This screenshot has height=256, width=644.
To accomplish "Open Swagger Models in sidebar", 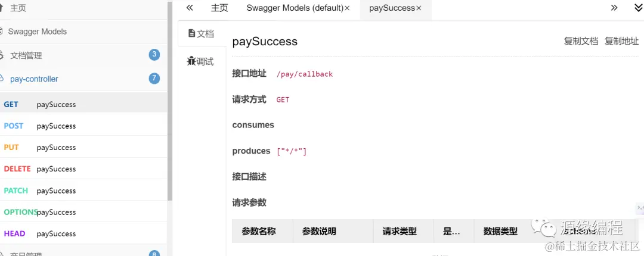I will pos(82,32).
